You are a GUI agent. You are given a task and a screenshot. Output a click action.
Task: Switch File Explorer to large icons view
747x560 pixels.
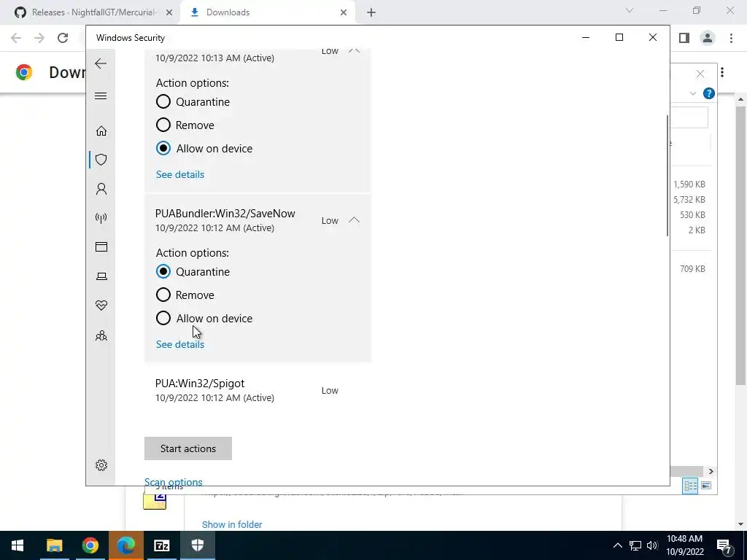coord(706,486)
